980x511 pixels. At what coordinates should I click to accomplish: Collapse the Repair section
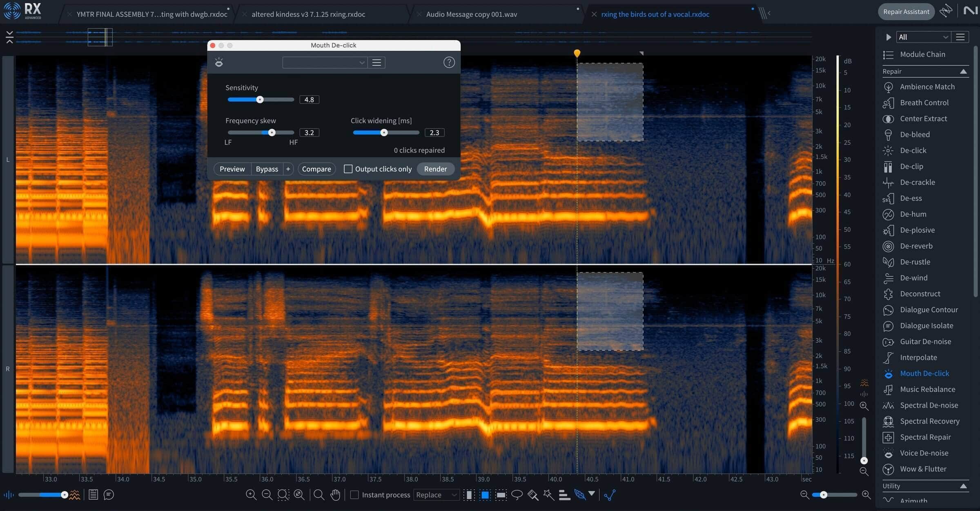pos(963,71)
